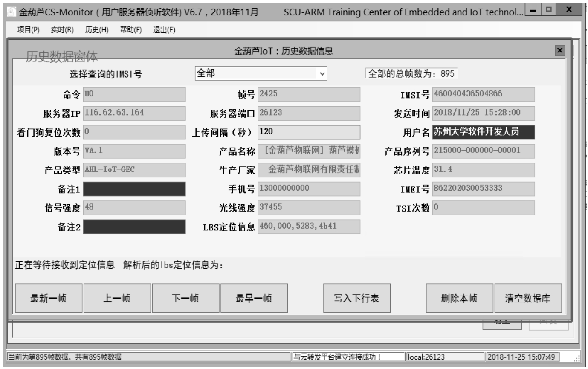The height and width of the screenshot is (369, 588).
Task: Clear the database with 清空数据库
Action: click(528, 298)
